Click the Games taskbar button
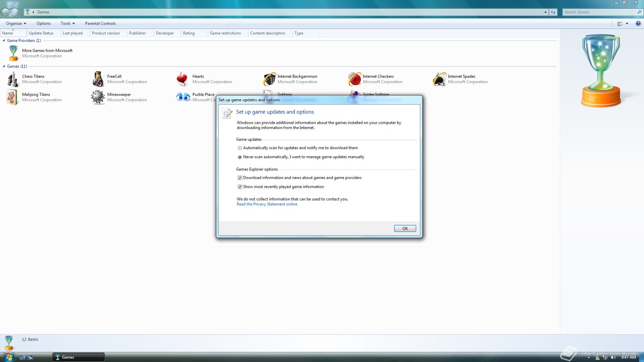Viewport: 644px width, 362px height. coord(78,357)
